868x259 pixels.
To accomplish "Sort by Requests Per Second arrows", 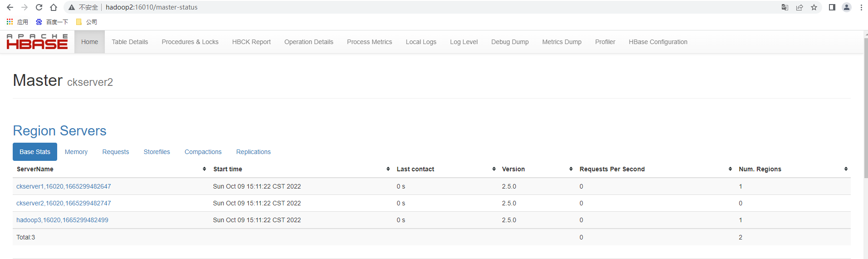I will (730, 169).
